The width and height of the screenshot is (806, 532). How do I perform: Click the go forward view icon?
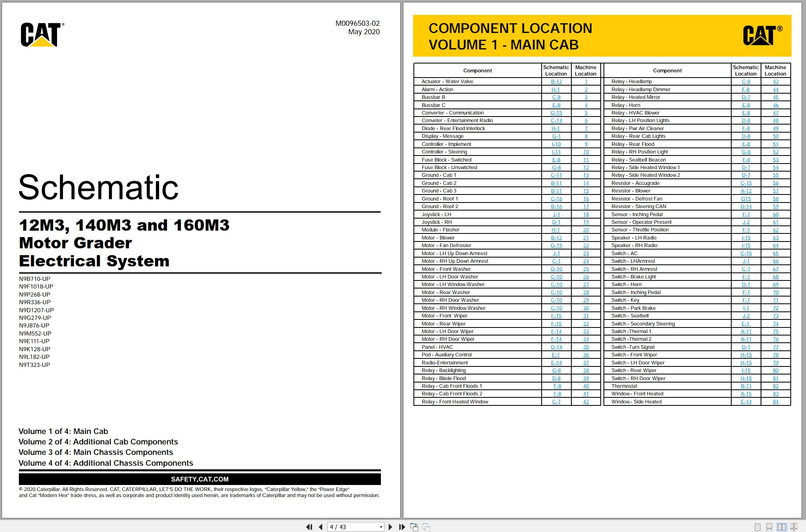click(x=426, y=527)
